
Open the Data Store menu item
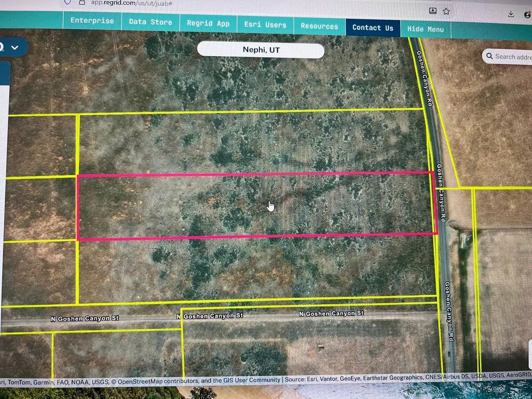click(150, 22)
